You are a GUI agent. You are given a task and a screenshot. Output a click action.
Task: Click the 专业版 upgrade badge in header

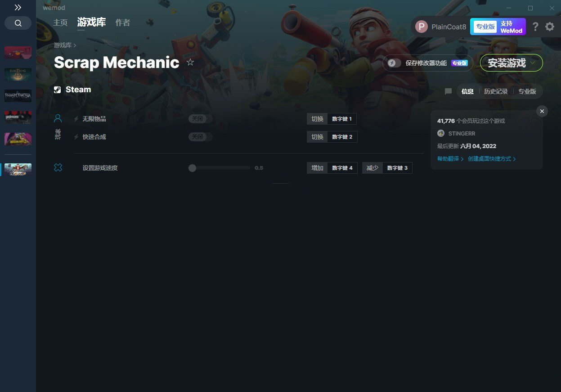485,27
